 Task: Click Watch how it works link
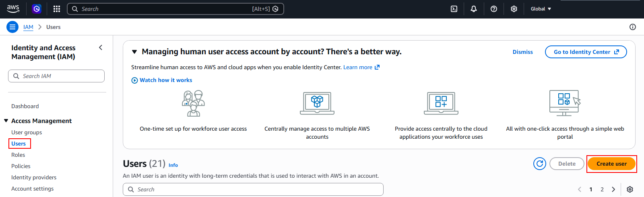[166, 80]
